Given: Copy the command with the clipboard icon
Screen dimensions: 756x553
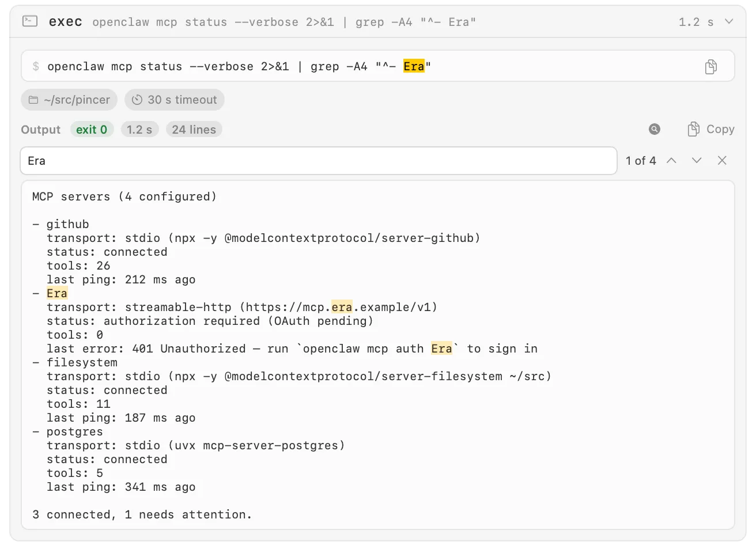Looking at the screenshot, I should click(x=711, y=67).
